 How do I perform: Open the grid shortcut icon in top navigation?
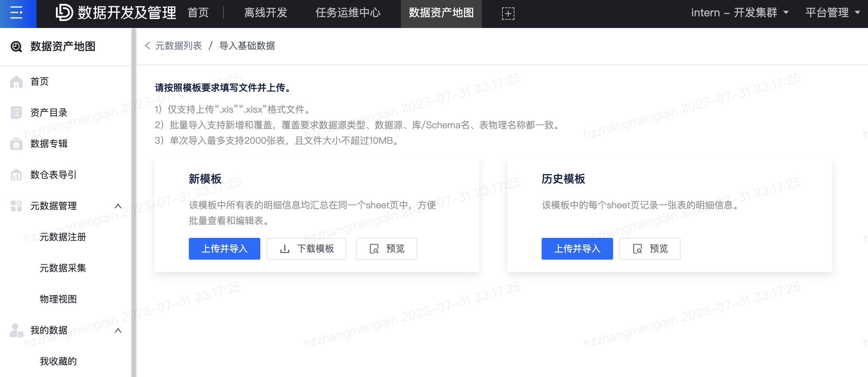click(x=507, y=13)
